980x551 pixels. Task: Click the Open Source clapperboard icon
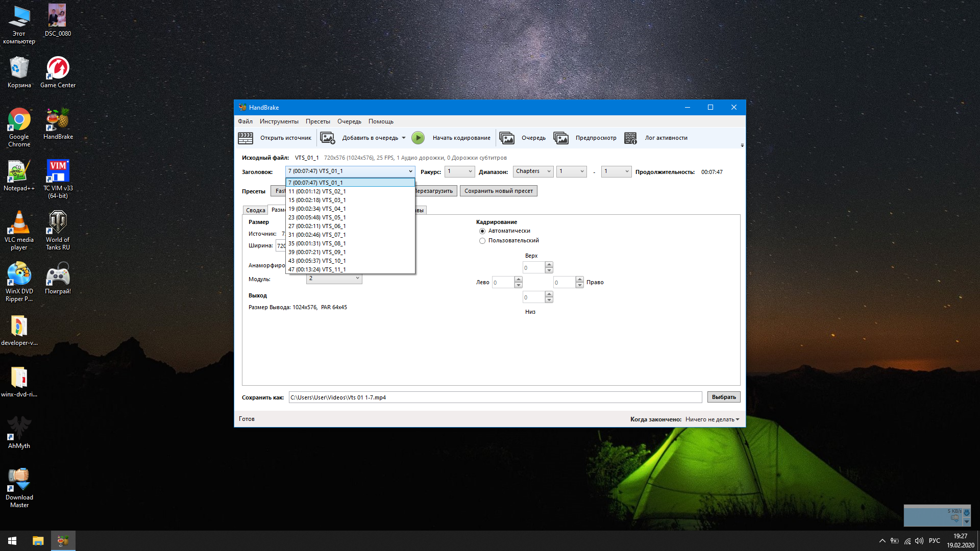tap(246, 138)
